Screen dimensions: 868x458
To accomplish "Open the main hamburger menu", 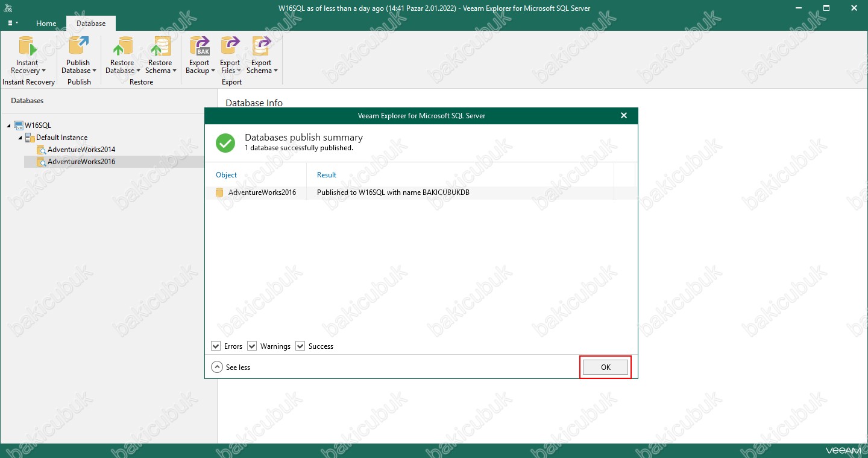I will click(13, 23).
